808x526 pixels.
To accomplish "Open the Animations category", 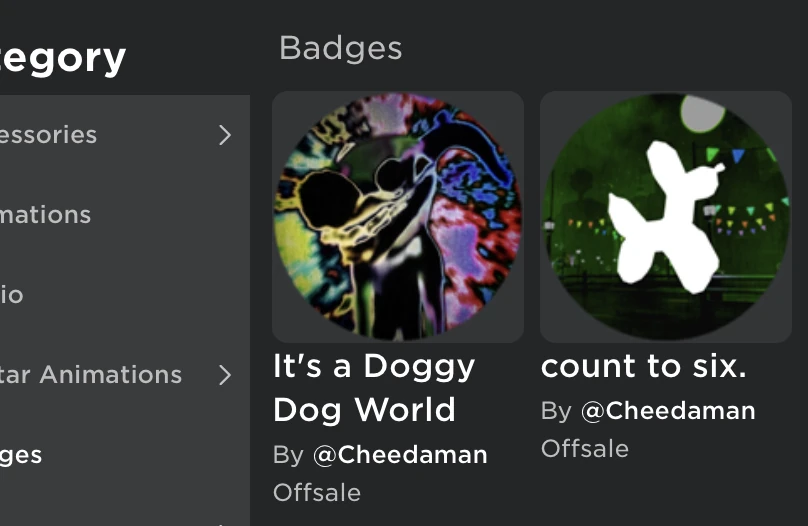I will pyautogui.click(x=45, y=215).
